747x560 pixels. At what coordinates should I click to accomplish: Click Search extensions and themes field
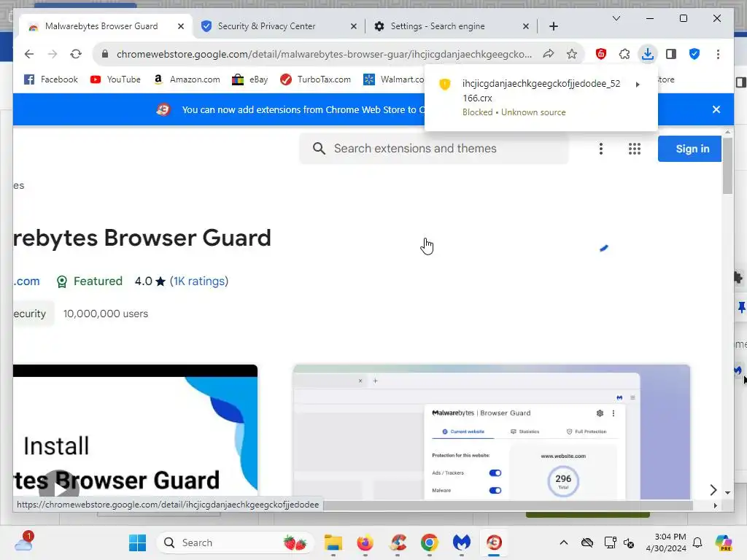pyautogui.click(x=433, y=149)
